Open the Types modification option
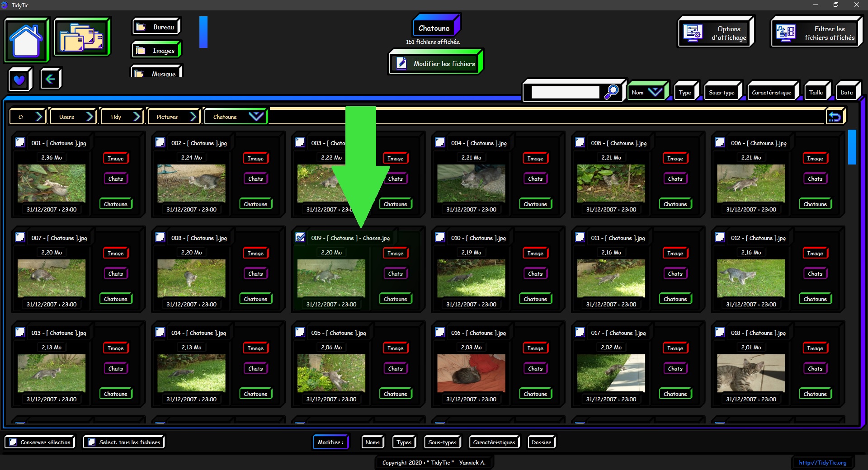 (404, 442)
